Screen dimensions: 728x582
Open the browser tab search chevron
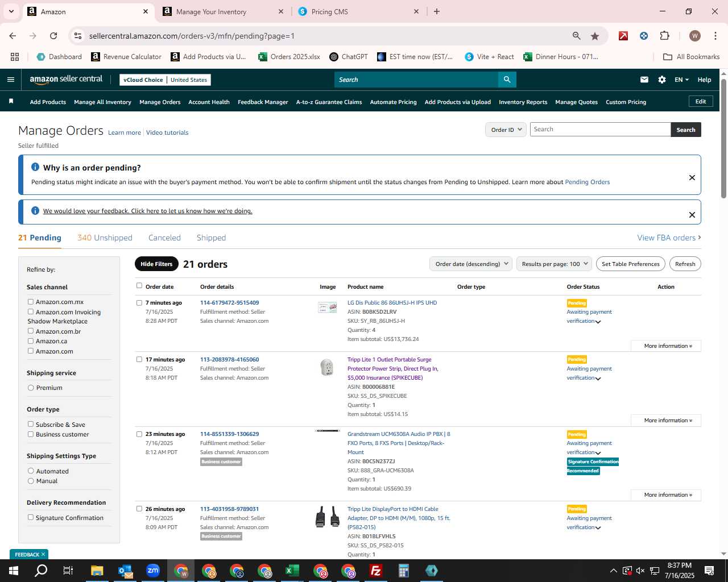tap(11, 11)
